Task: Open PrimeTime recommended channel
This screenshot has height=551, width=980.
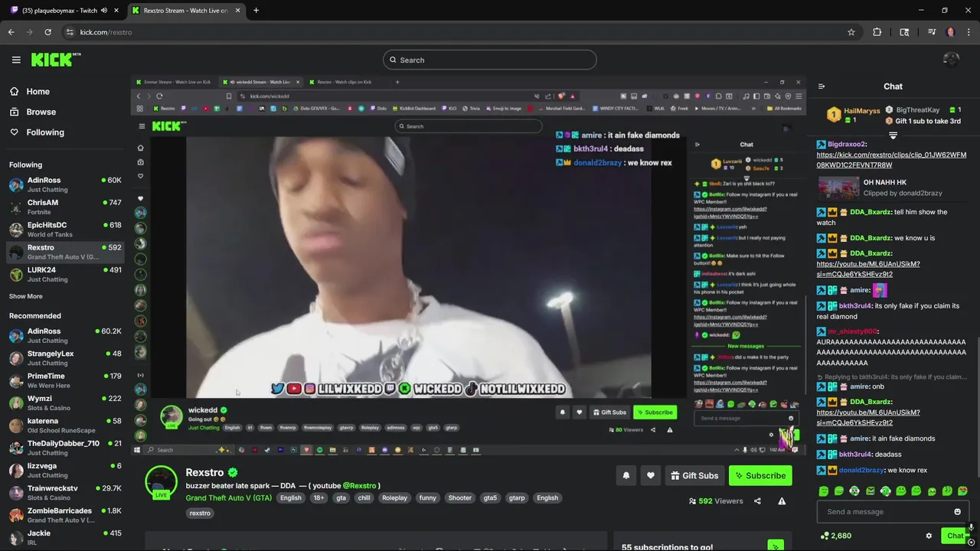Action: click(65, 380)
